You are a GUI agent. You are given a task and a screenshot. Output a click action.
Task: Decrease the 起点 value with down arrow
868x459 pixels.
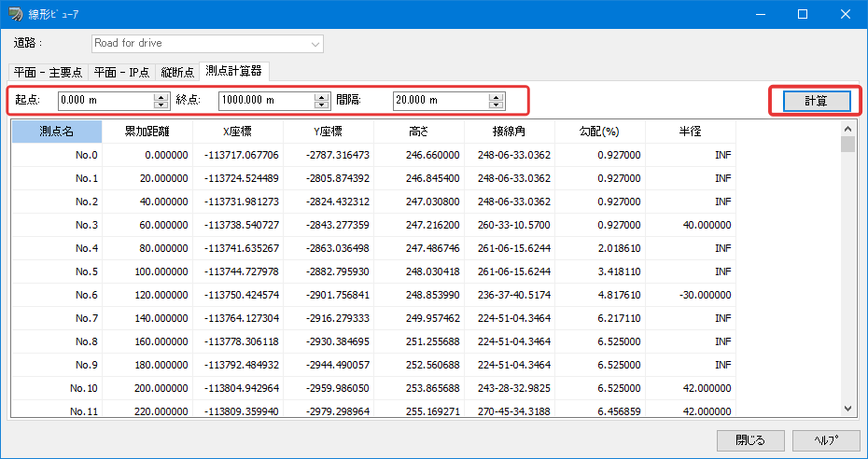161,104
